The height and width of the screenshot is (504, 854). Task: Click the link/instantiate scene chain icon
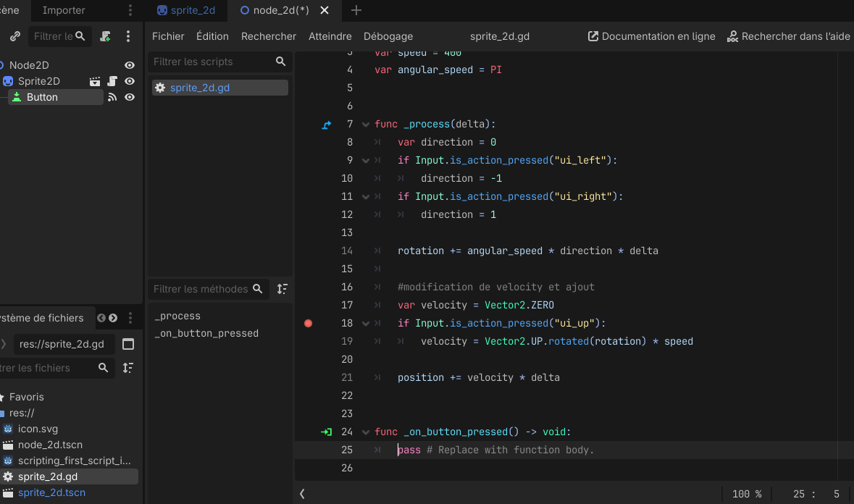[x=14, y=36]
